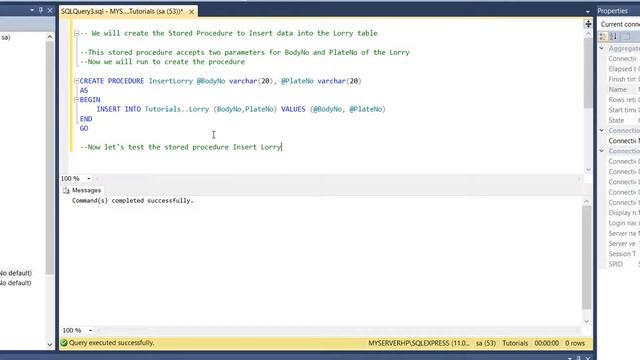
Task: Pin the Object Explorer panel with auto-hide pin
Action: click(x=41, y=10)
